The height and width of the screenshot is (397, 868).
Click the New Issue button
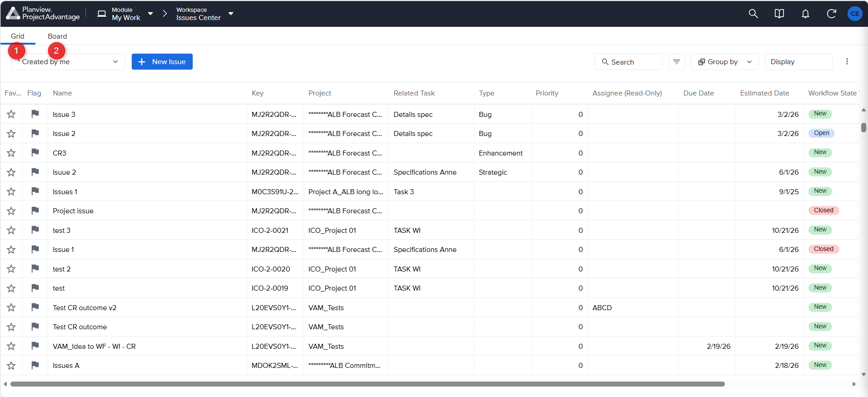pos(162,62)
